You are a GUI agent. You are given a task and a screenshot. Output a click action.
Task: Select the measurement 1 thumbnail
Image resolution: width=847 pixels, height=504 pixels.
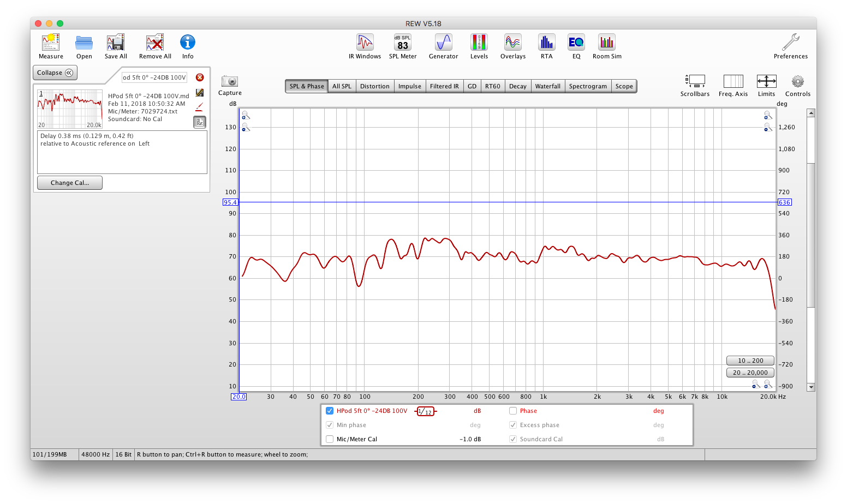click(x=70, y=109)
